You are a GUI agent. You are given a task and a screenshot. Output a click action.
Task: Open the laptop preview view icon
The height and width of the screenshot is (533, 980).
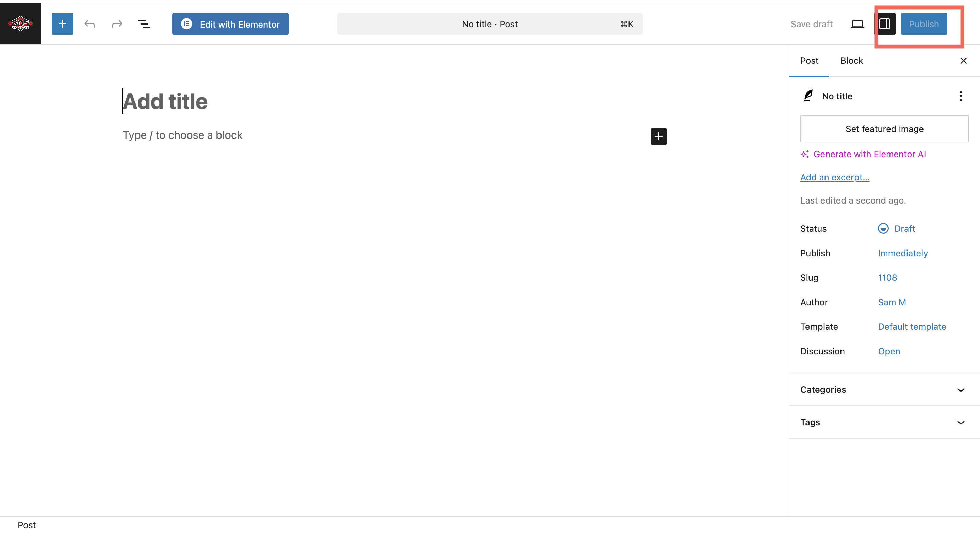point(857,24)
